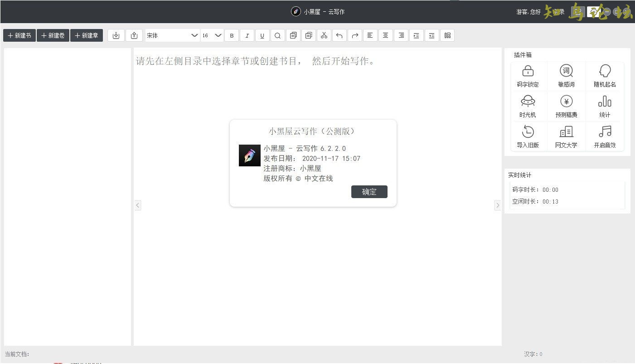Click 确定 in the about dialog
This screenshot has height=364, width=635.
pos(369,192)
